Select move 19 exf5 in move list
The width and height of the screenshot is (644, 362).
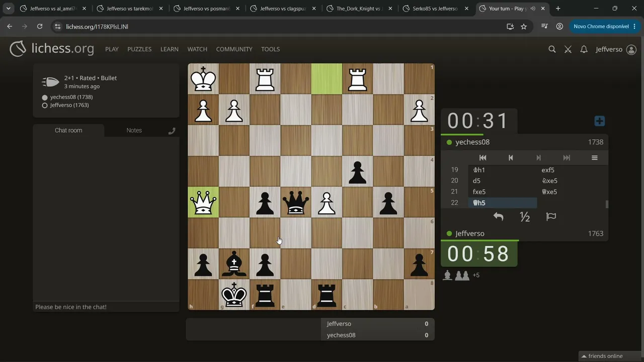(x=572, y=170)
